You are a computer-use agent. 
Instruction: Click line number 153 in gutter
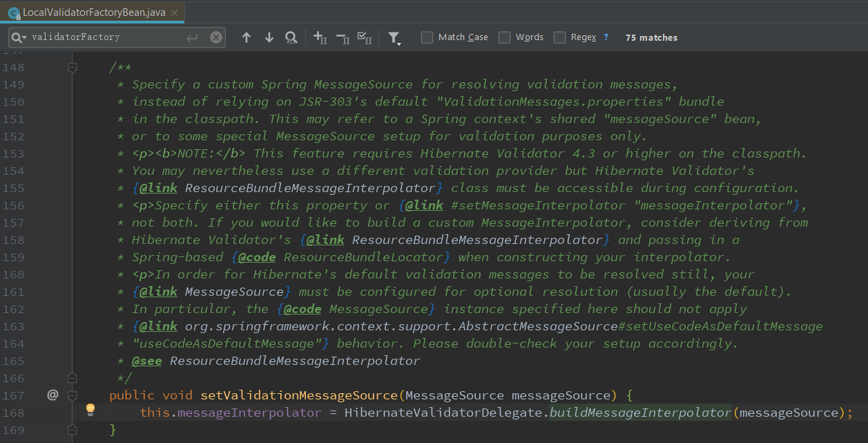13,153
